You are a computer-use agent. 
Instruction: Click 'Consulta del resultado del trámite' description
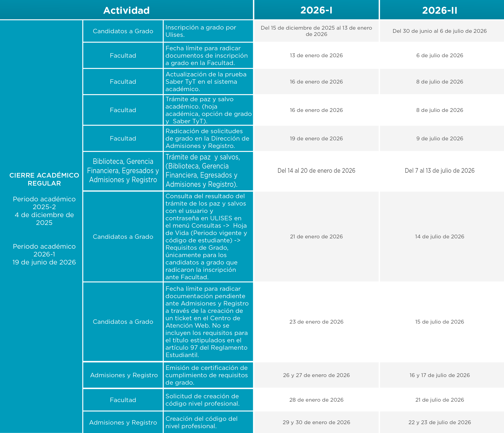(208, 237)
